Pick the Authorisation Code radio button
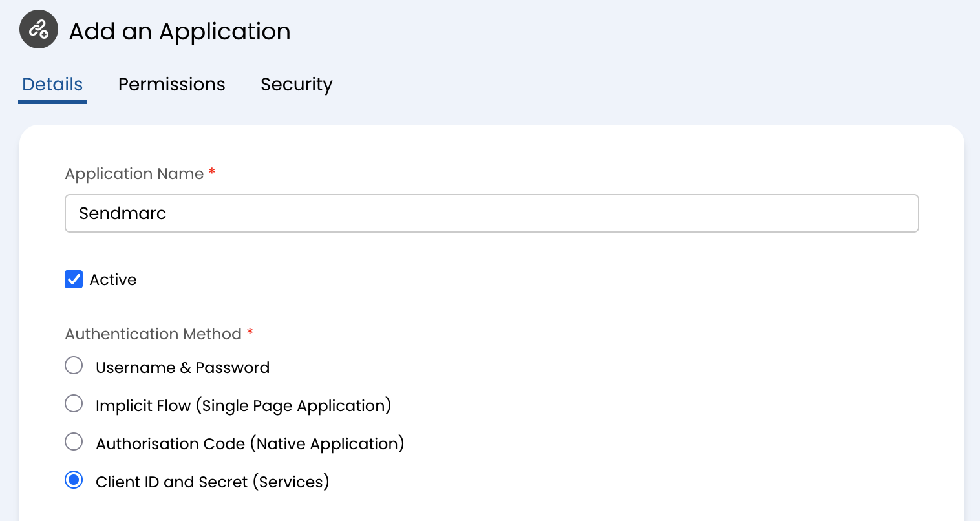Image resolution: width=980 pixels, height=521 pixels. pos(74,442)
